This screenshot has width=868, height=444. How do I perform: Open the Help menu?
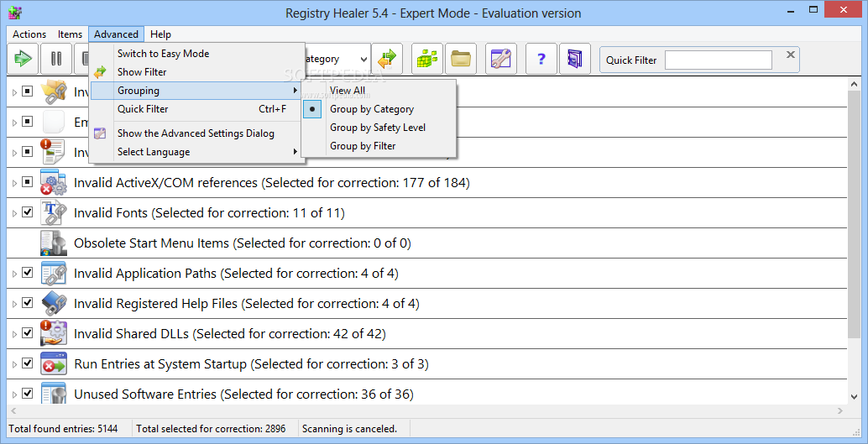160,34
